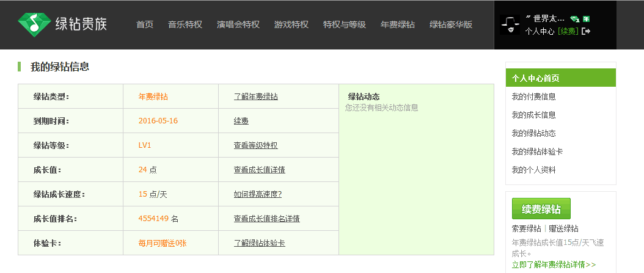Click the green diamond level 1 badge

(575, 19)
